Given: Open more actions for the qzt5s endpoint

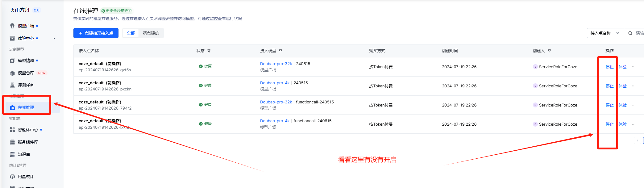Looking at the screenshot, I should [x=634, y=67].
